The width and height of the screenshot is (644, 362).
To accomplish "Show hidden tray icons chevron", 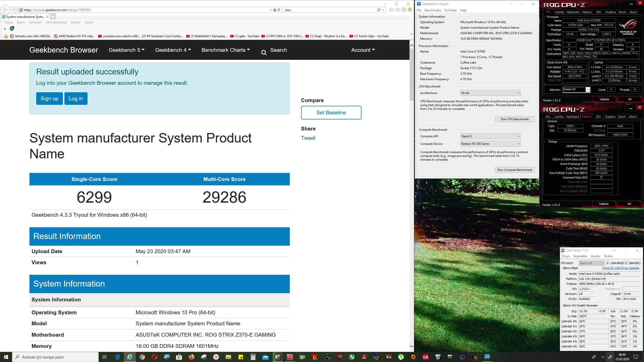I will 603,357.
